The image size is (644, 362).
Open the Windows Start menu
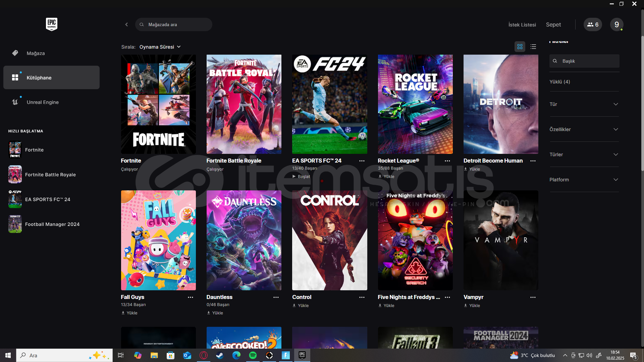click(x=8, y=355)
